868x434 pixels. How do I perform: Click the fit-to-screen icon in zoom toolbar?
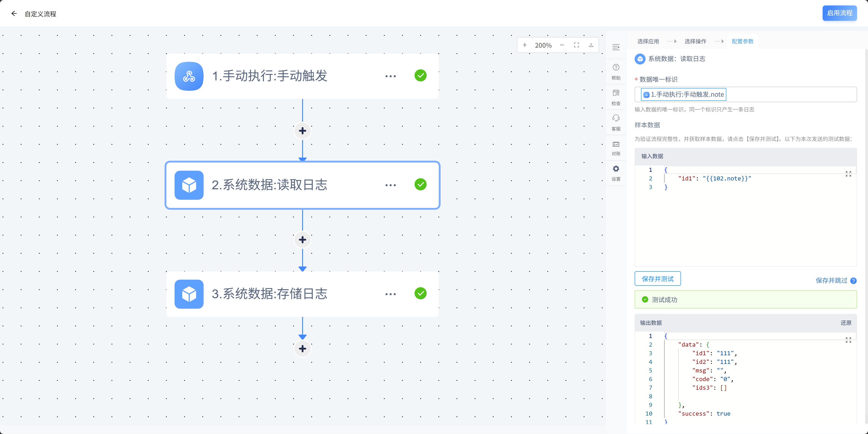pyautogui.click(x=577, y=45)
